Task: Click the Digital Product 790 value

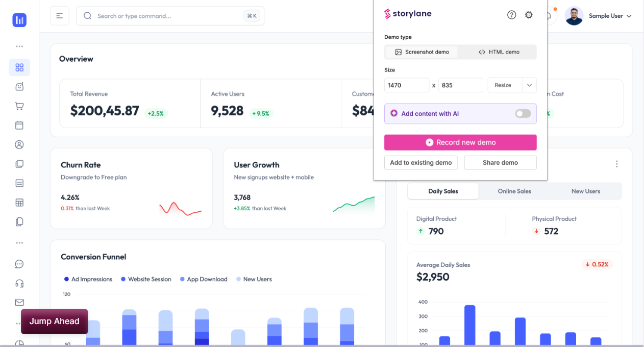Action: [436, 231]
